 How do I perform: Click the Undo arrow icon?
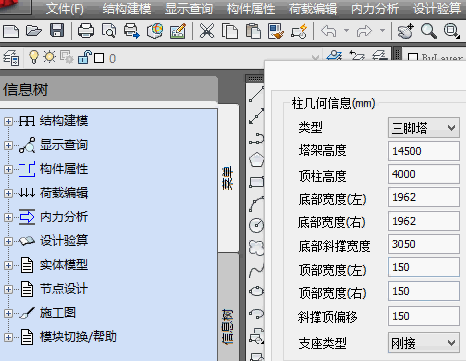pyautogui.click(x=329, y=31)
